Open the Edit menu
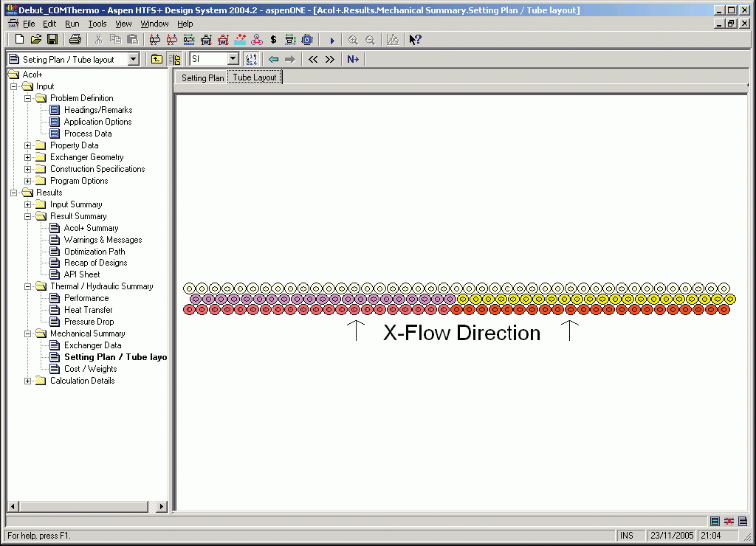Screen dimensions: 756x546 [49, 24]
